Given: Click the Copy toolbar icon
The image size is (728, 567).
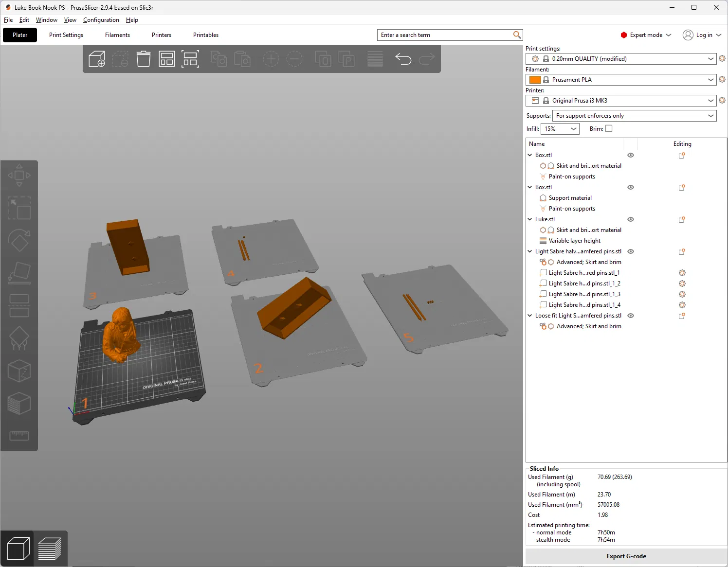Looking at the screenshot, I should coord(218,59).
